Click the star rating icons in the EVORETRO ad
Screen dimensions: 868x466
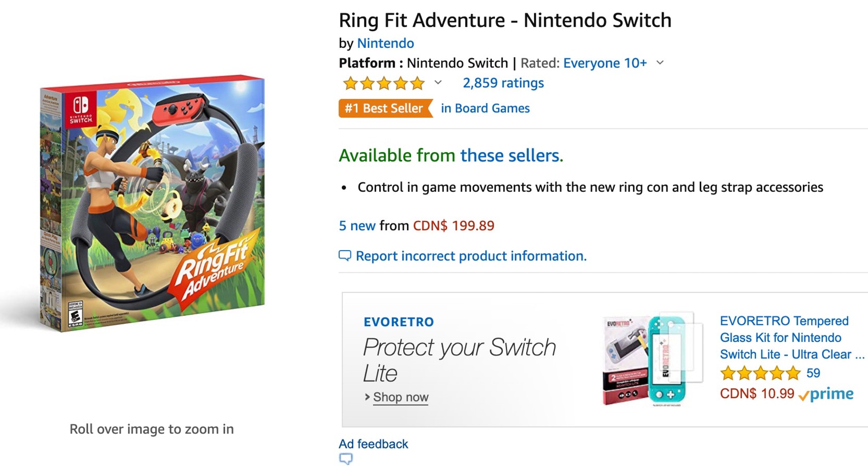(x=760, y=373)
